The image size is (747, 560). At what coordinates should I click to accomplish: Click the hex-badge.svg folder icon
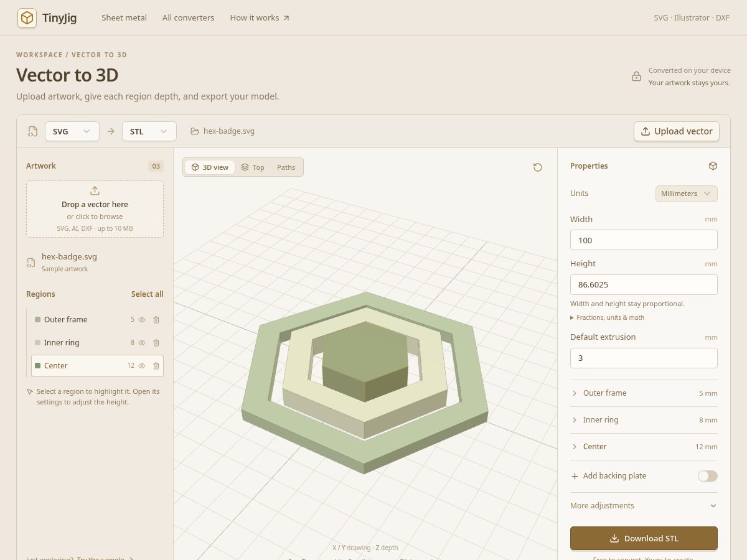(195, 131)
